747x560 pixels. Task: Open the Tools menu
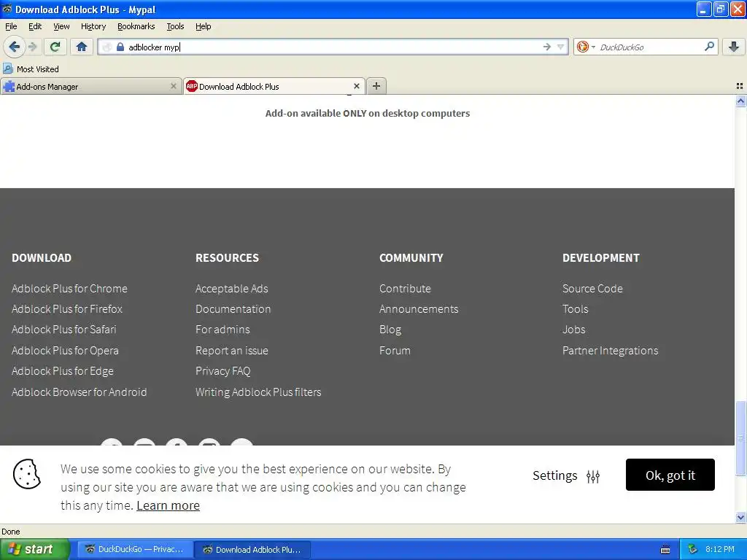175,26
